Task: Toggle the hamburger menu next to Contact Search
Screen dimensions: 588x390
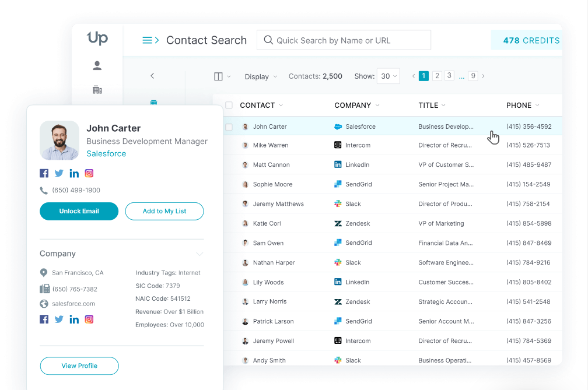Action: pos(150,40)
